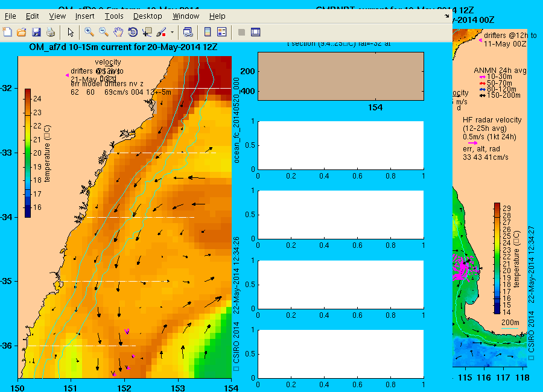Click the '154' x-axis label under the section plot
The height and width of the screenshot is (392, 543).
[375, 108]
